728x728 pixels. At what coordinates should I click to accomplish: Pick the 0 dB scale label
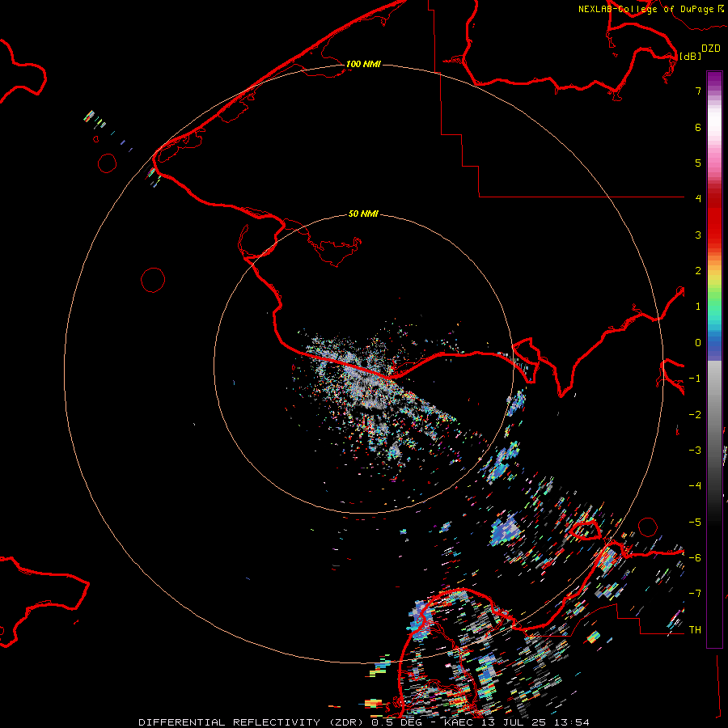[x=698, y=343]
